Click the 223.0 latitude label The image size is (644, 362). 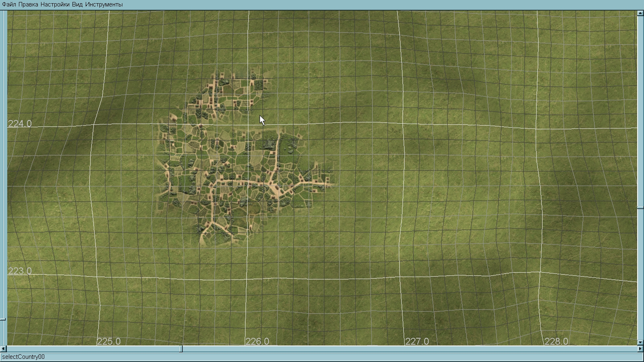point(20,271)
